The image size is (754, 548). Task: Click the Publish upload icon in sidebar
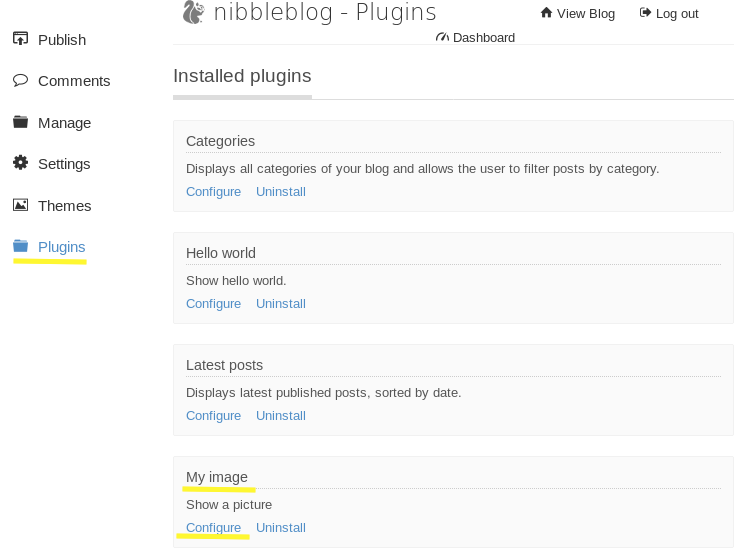[x=20, y=39]
